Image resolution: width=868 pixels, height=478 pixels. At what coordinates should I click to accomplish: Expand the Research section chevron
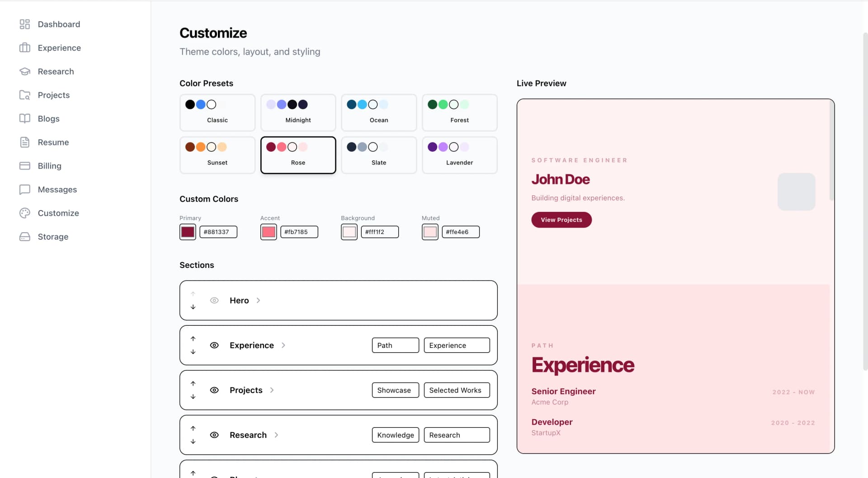point(276,435)
